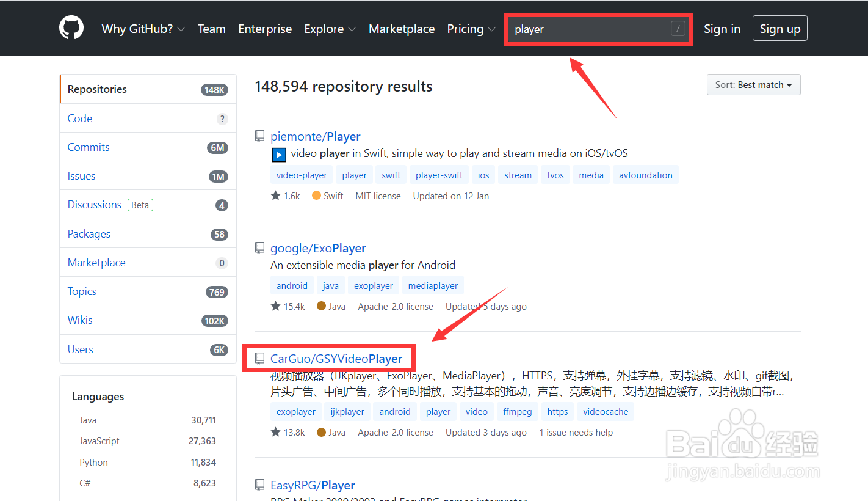Screen dimensions: 868x501
Task: Open the EasyRPG/Player repository
Action: coord(313,485)
